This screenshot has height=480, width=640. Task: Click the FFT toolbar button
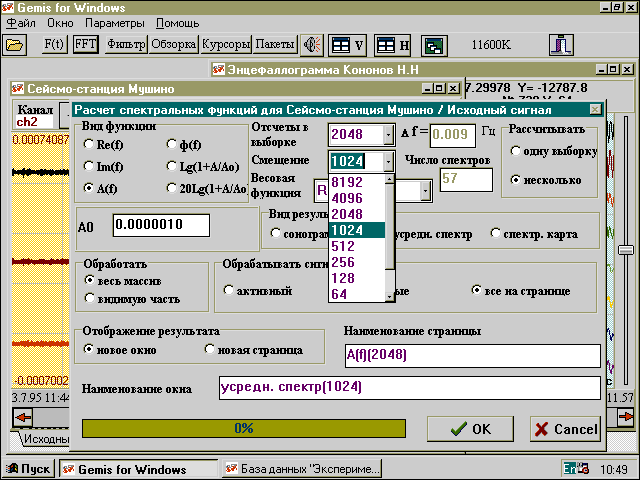click(x=86, y=45)
